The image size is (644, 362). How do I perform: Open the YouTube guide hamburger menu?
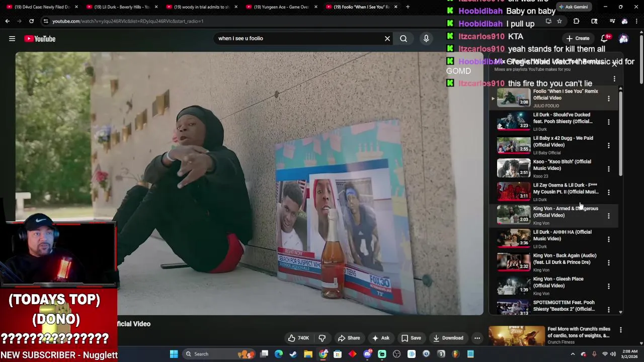pyautogui.click(x=12, y=39)
